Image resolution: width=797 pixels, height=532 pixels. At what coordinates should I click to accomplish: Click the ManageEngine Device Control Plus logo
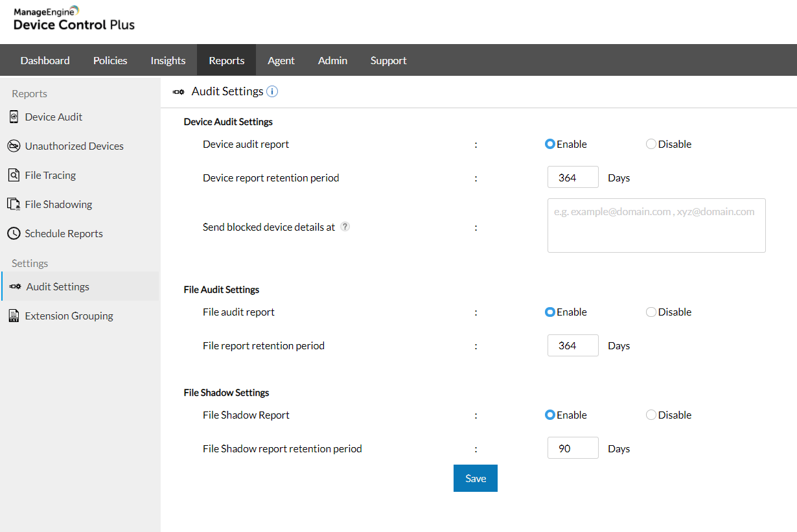(x=74, y=19)
